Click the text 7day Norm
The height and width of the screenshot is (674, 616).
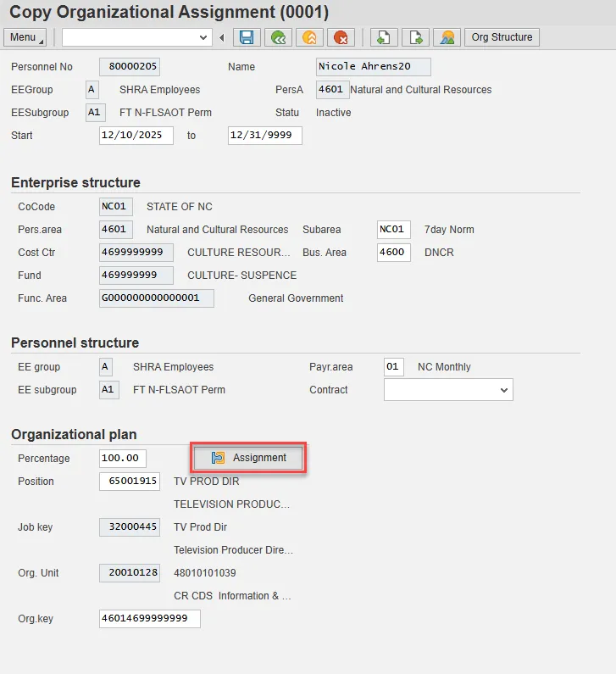pyautogui.click(x=449, y=230)
